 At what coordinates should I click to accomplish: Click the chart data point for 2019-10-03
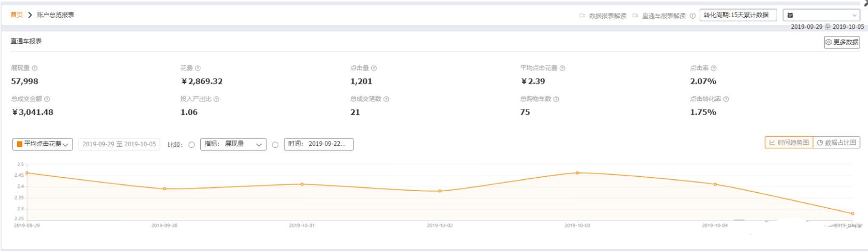click(577, 173)
